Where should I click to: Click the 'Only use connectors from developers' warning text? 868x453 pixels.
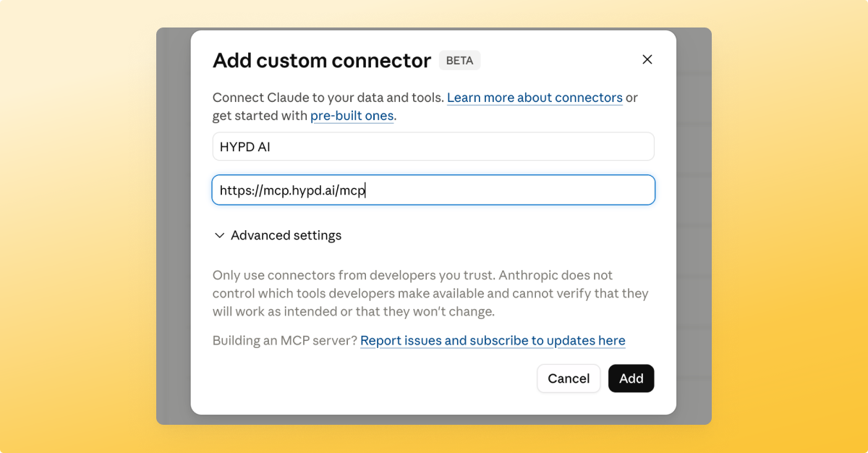click(430, 294)
